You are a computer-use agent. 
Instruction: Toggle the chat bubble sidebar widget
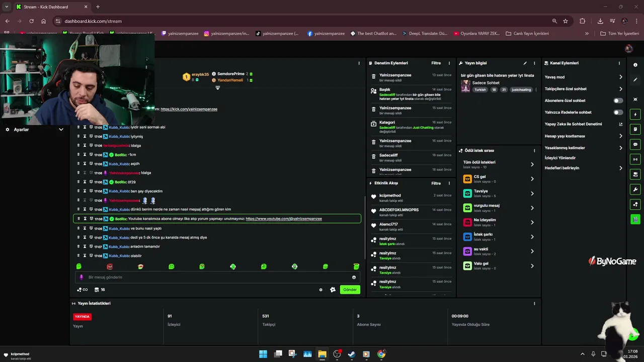[635, 144]
